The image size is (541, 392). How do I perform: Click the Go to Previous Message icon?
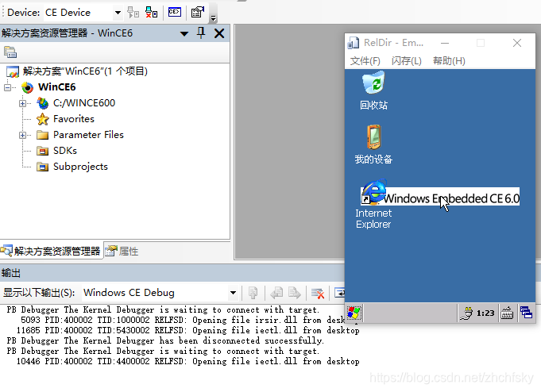[x=276, y=293]
